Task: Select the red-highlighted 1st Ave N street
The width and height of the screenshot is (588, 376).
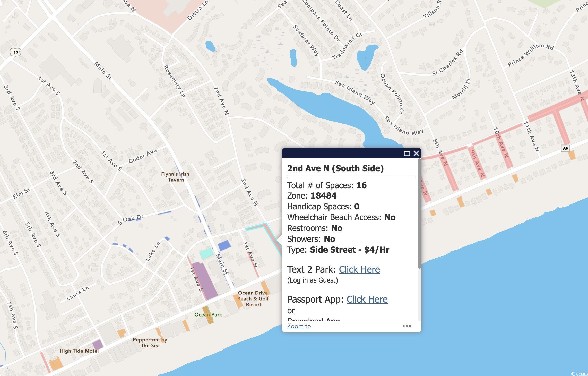Action: [253, 264]
